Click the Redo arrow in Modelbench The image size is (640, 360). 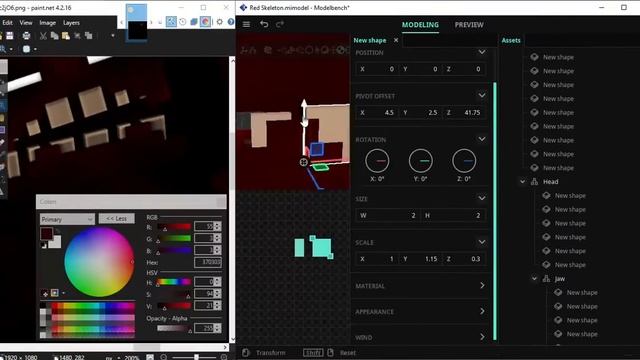(280, 24)
